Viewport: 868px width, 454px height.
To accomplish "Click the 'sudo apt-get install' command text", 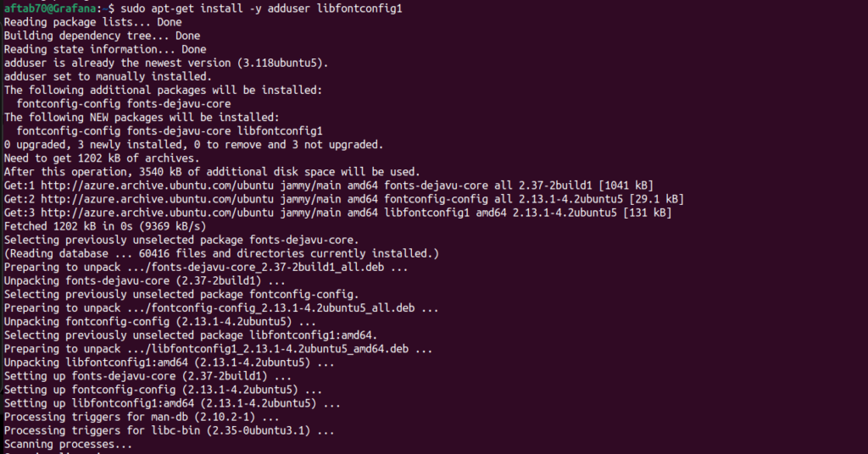I will (184, 8).
